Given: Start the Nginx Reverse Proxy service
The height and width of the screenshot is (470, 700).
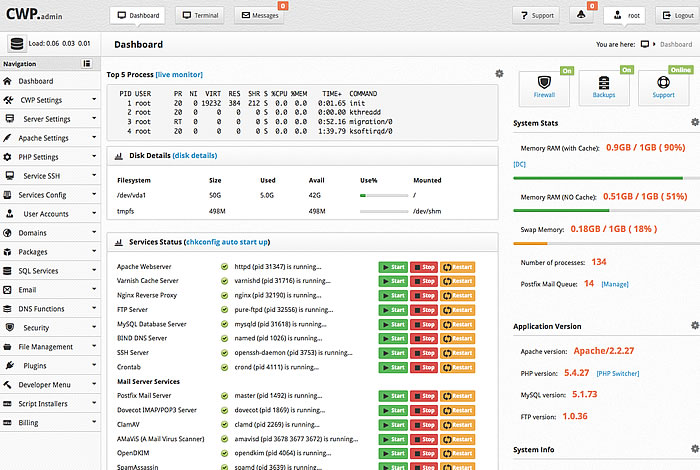Looking at the screenshot, I should pos(393,296).
